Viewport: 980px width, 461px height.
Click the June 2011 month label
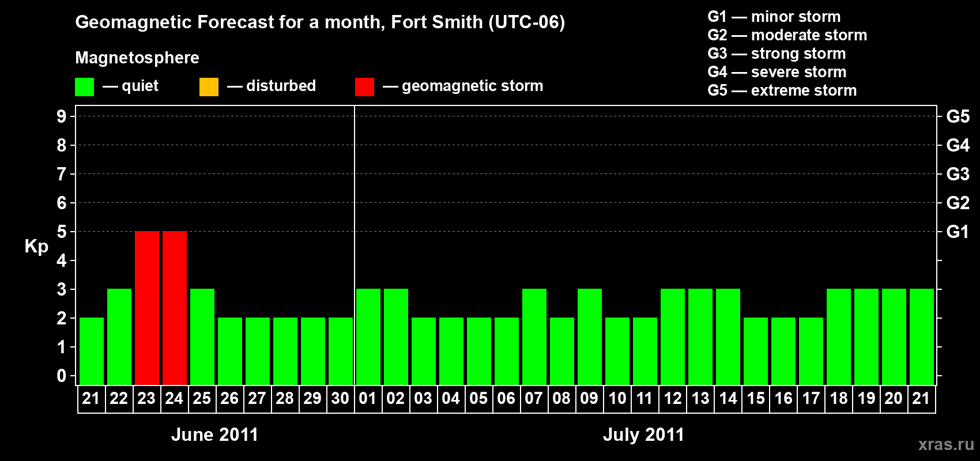[214, 434]
